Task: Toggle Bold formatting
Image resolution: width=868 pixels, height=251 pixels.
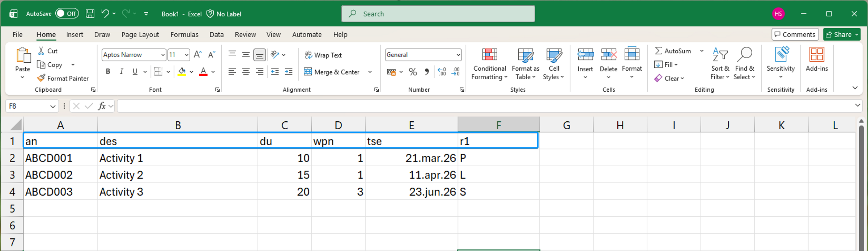Action: [108, 72]
